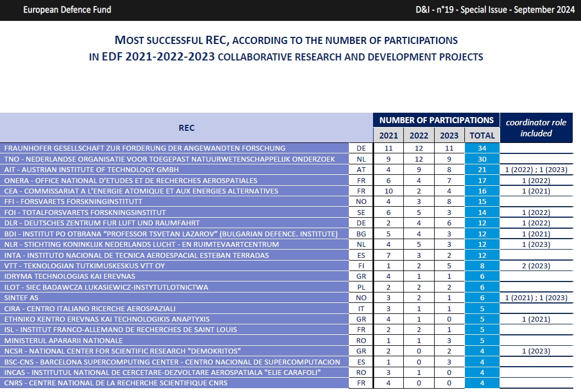Select the INTA Instituto Nacional row name

(137, 256)
